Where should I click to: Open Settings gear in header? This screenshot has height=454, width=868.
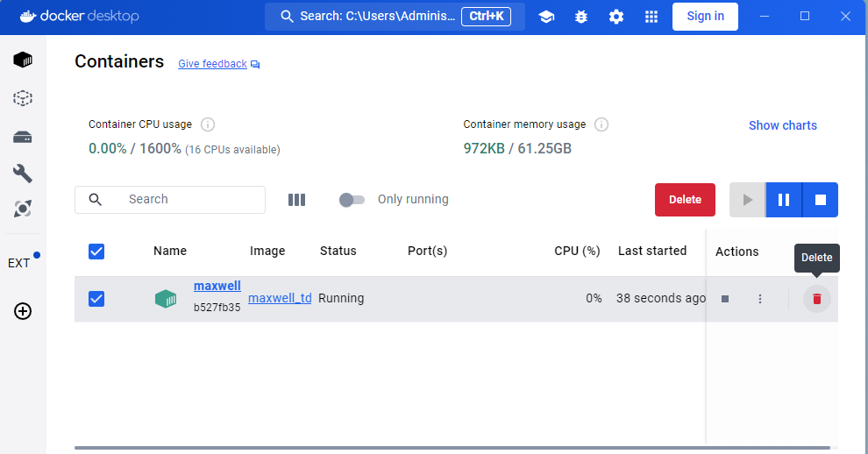tap(616, 17)
